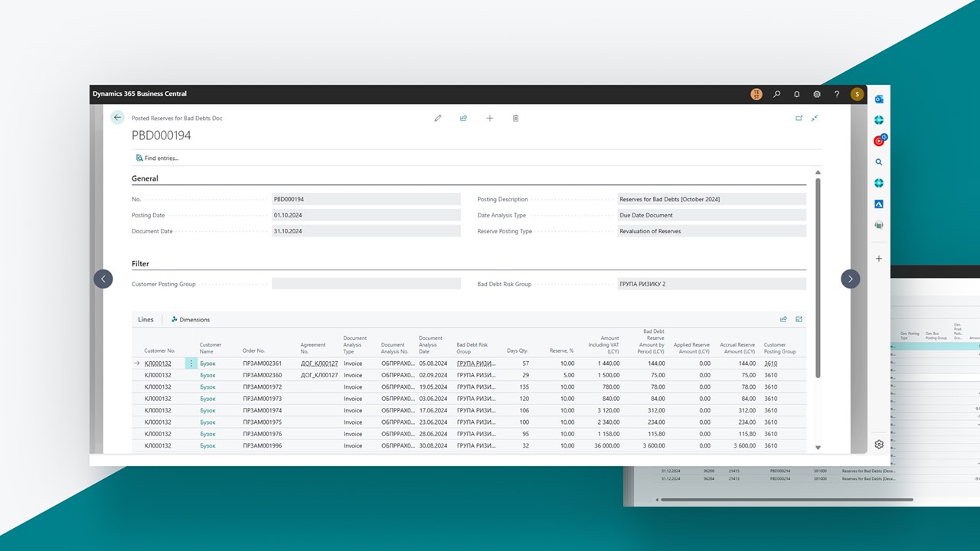Open this page in a new window
The height and width of the screenshot is (551, 980).
click(x=799, y=118)
